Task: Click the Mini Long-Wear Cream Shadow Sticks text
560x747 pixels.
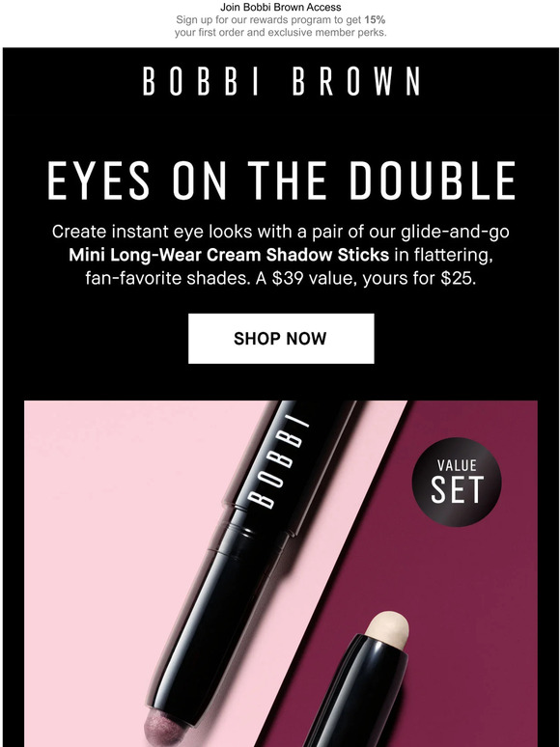Action: coord(229,255)
